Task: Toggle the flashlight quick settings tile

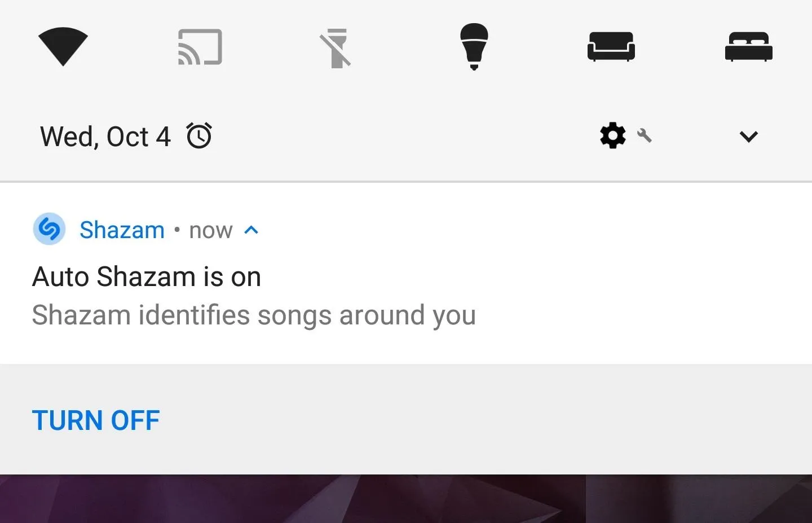Action: click(x=337, y=48)
